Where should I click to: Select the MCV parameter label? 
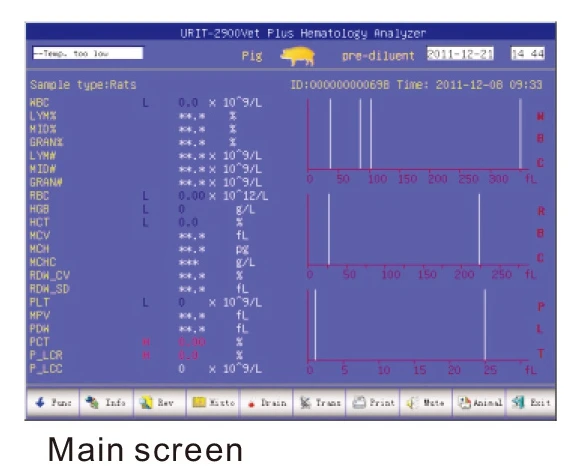[x=39, y=235]
